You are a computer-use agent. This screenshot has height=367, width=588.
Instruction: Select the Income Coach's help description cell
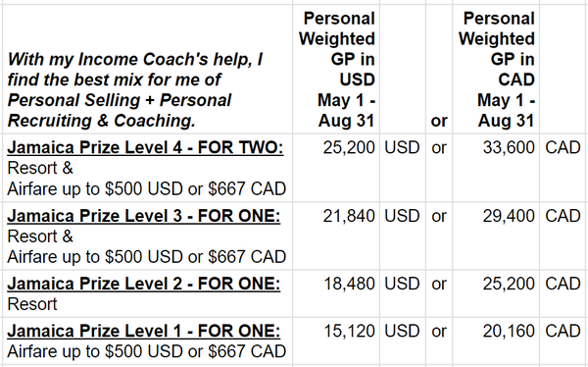click(135, 90)
